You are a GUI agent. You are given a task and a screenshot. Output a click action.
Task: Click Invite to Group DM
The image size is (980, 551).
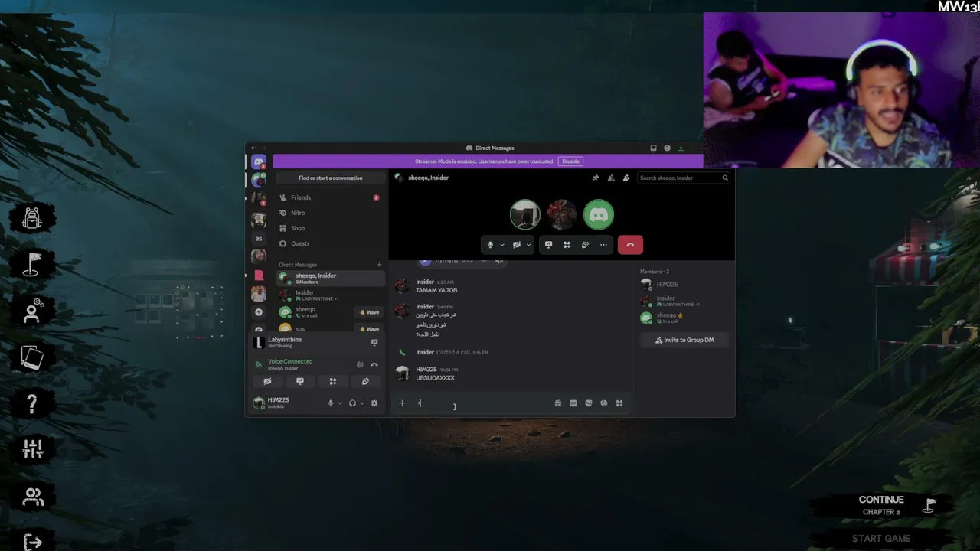684,340
